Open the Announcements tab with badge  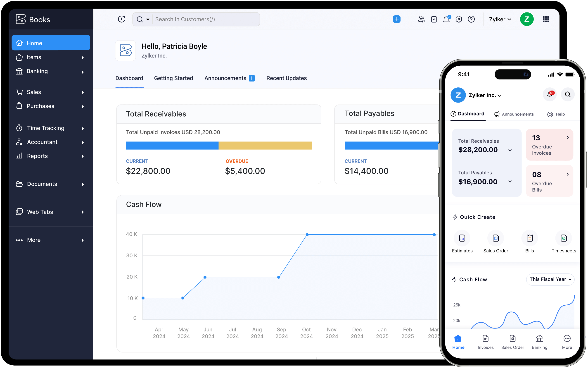(225, 78)
